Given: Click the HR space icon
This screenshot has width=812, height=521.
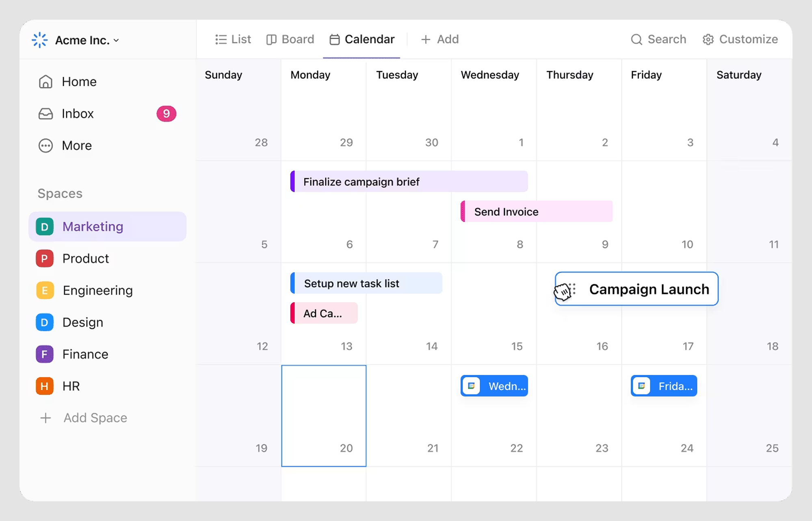Looking at the screenshot, I should coord(45,386).
